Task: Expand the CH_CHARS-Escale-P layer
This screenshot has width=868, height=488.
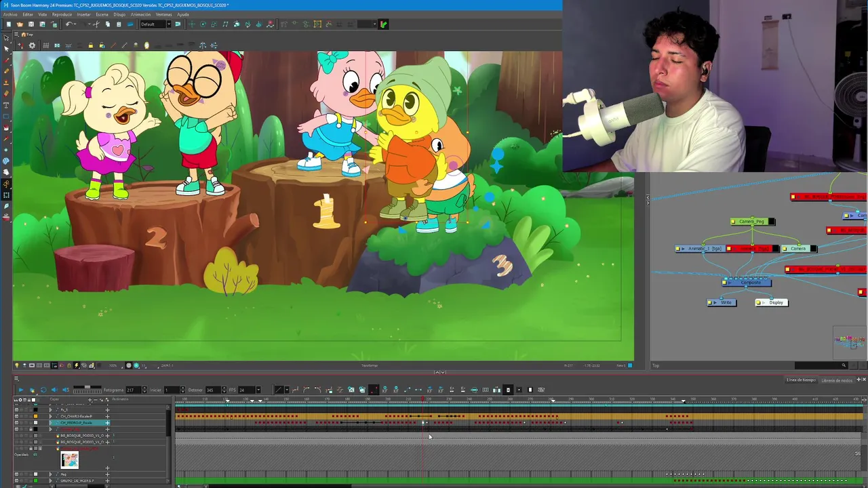Action: click(50, 416)
